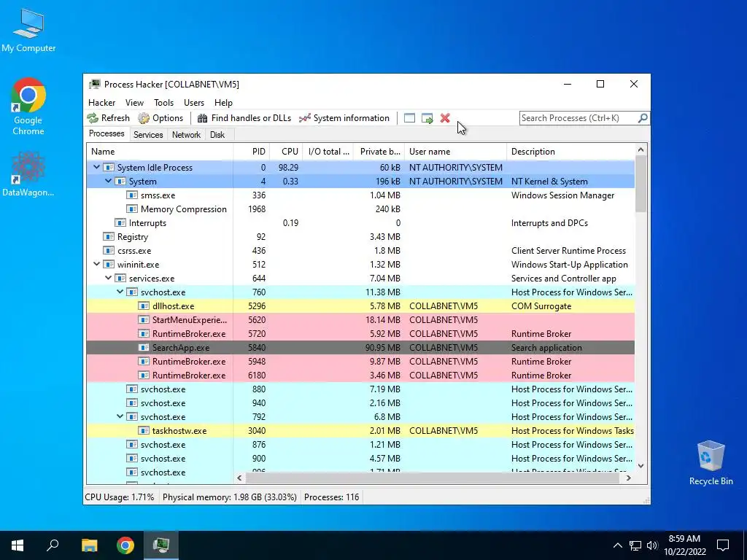Sort by the I/O total column header

[328, 152]
